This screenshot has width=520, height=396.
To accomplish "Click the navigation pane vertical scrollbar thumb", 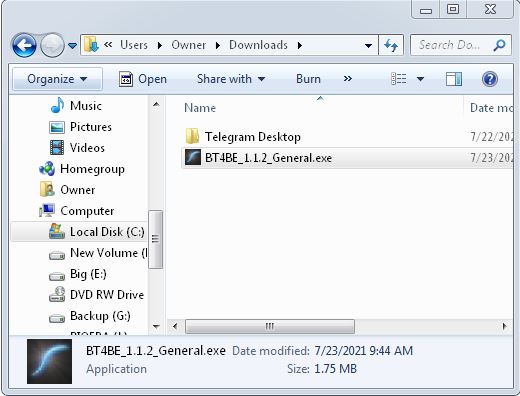I will pos(155,239).
